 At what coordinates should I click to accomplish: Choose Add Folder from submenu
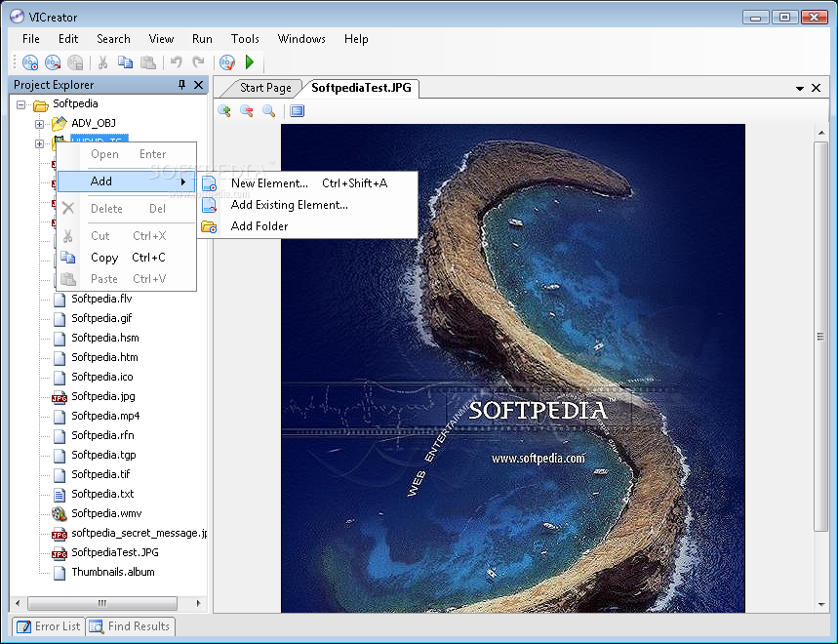tap(308, 226)
